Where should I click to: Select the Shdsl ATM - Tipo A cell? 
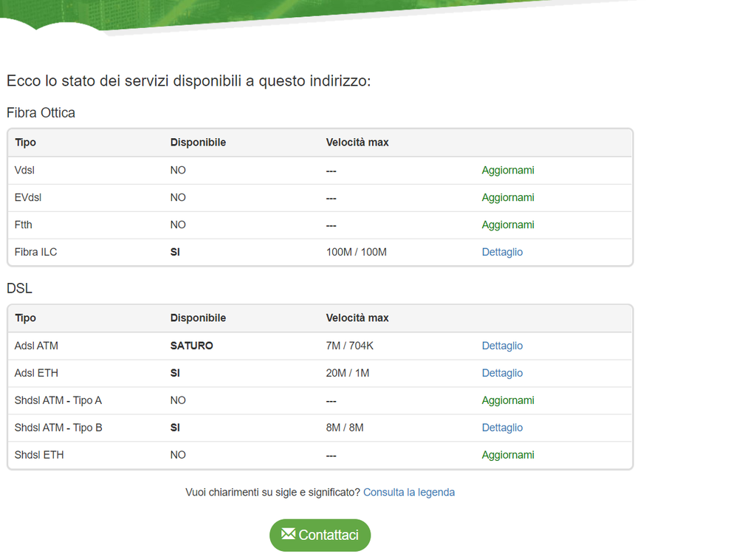pyautogui.click(x=58, y=400)
